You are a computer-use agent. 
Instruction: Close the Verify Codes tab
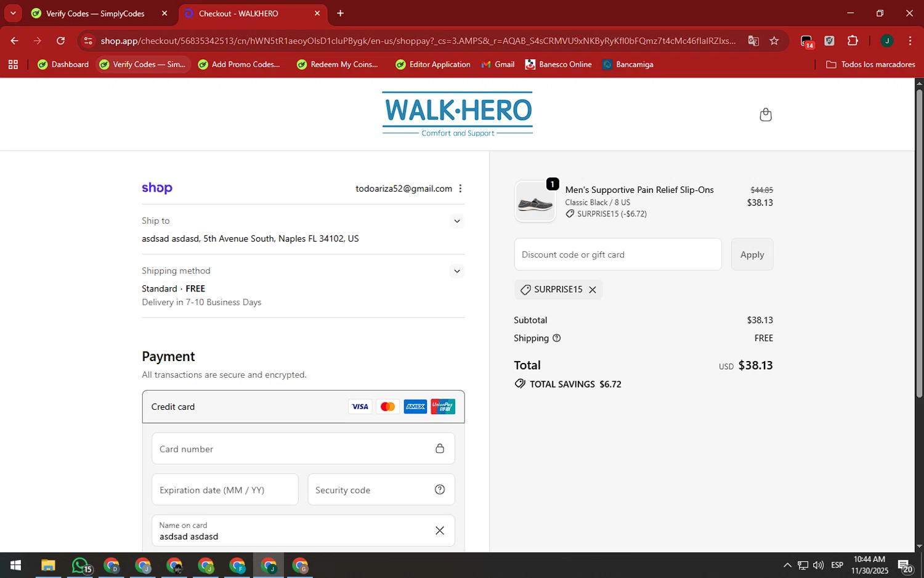[164, 14]
